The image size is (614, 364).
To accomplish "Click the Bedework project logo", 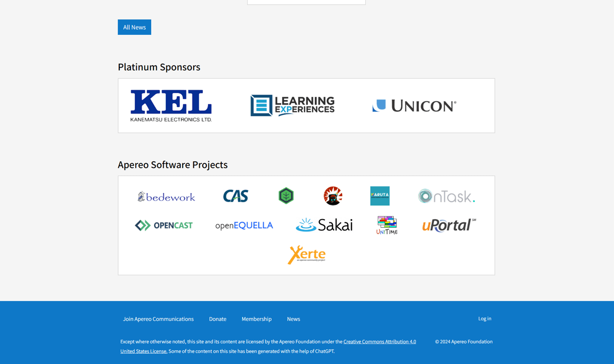I will 166,197.
